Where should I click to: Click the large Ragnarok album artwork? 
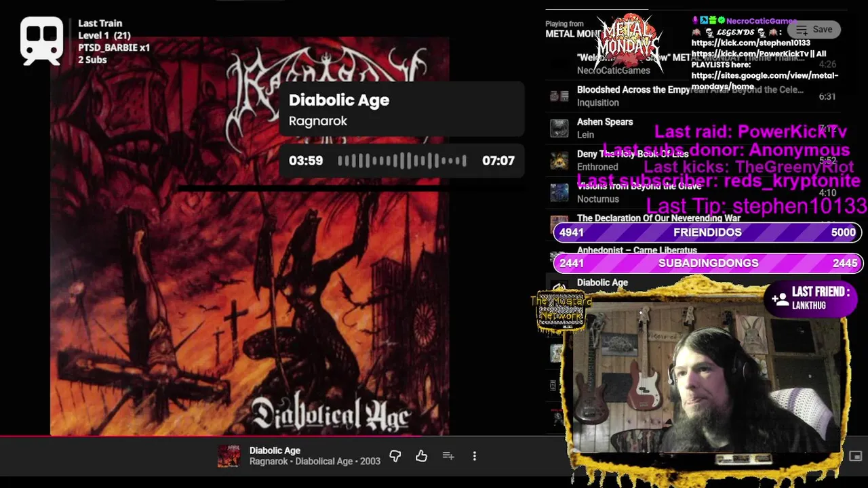coord(250,236)
